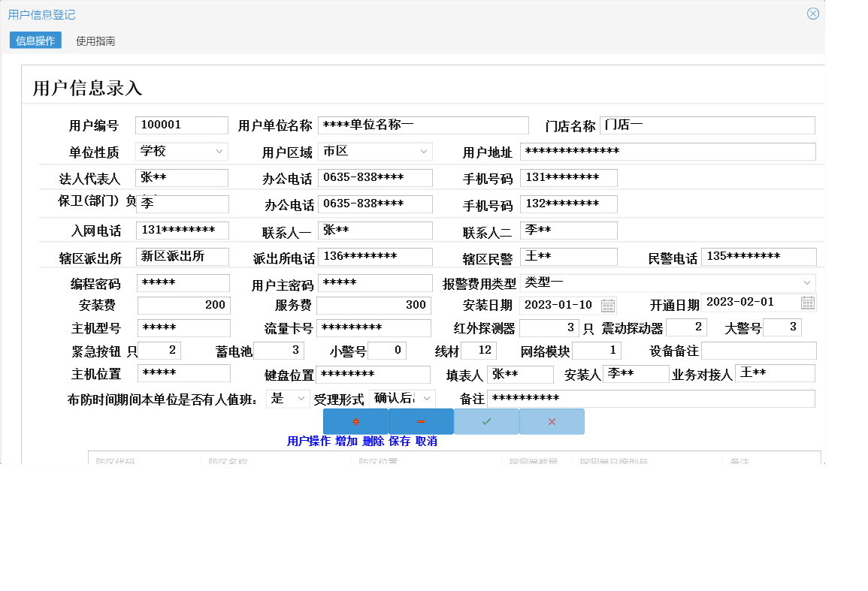Click the 用户编号 input showing 100001

[180, 125]
